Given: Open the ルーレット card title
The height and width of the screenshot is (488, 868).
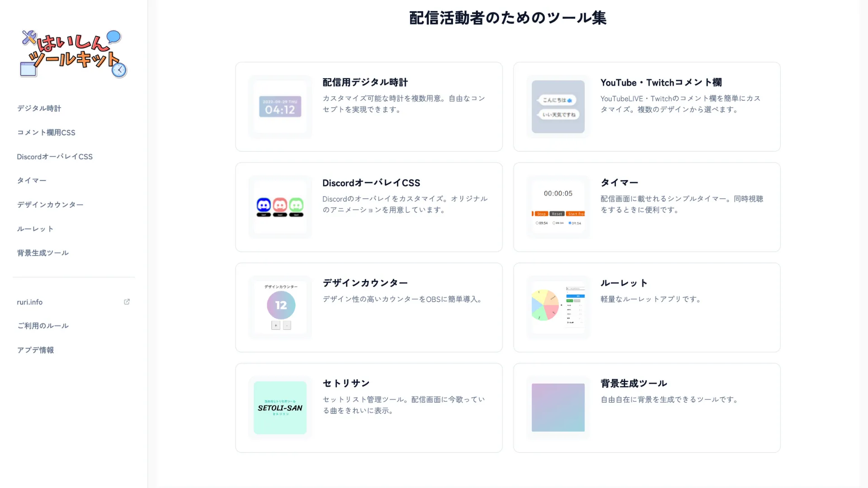Looking at the screenshot, I should click(624, 283).
